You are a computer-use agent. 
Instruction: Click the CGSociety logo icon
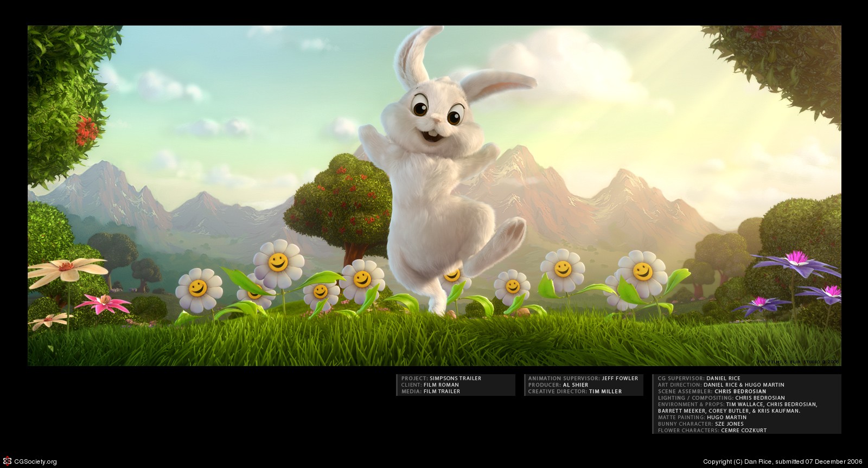point(7,461)
